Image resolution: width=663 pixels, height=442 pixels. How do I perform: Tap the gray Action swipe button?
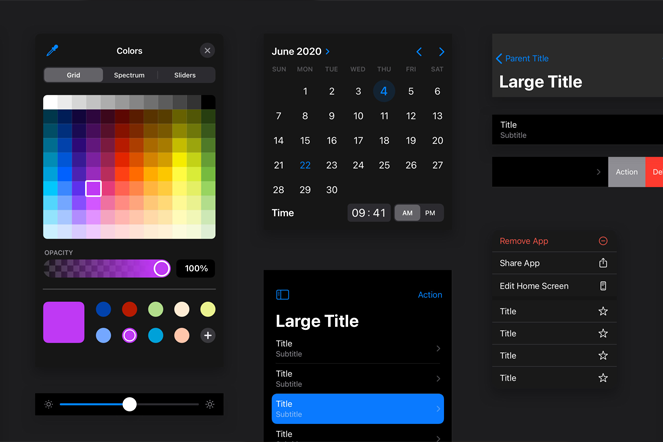[x=627, y=172]
